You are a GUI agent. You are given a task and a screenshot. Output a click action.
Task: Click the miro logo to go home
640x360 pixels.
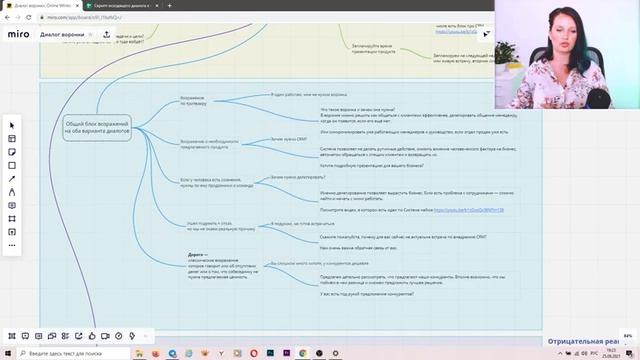[19, 34]
